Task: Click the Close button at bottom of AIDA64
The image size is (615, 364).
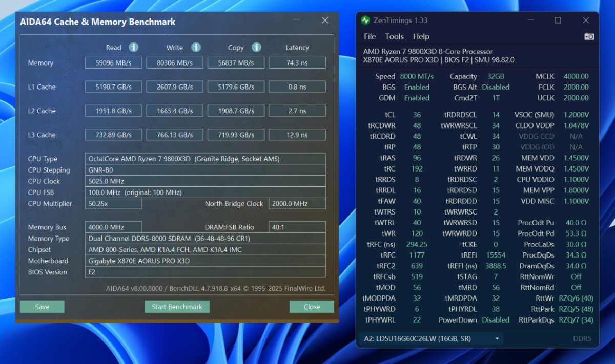Action: (x=312, y=307)
